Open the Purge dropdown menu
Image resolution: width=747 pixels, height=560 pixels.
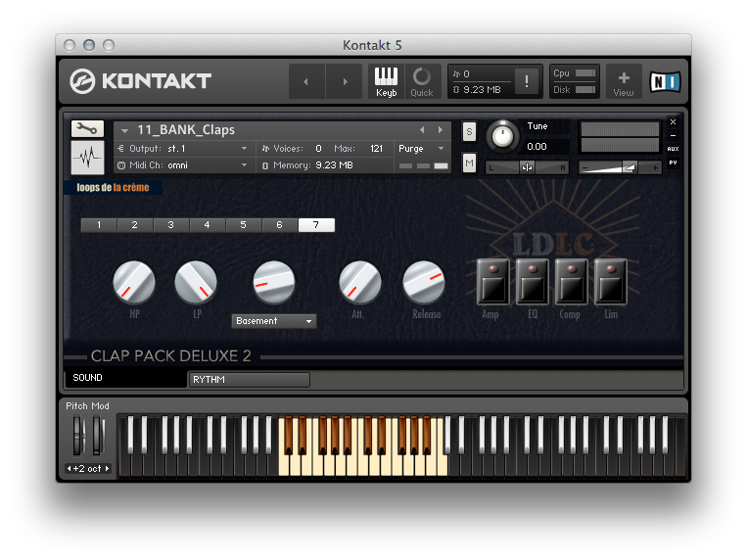[421, 149]
